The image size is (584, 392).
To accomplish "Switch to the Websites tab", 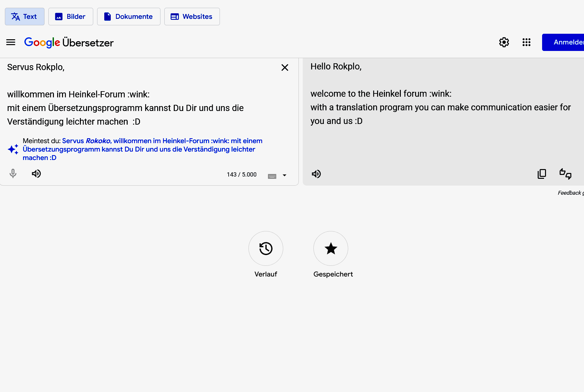I will (x=192, y=17).
